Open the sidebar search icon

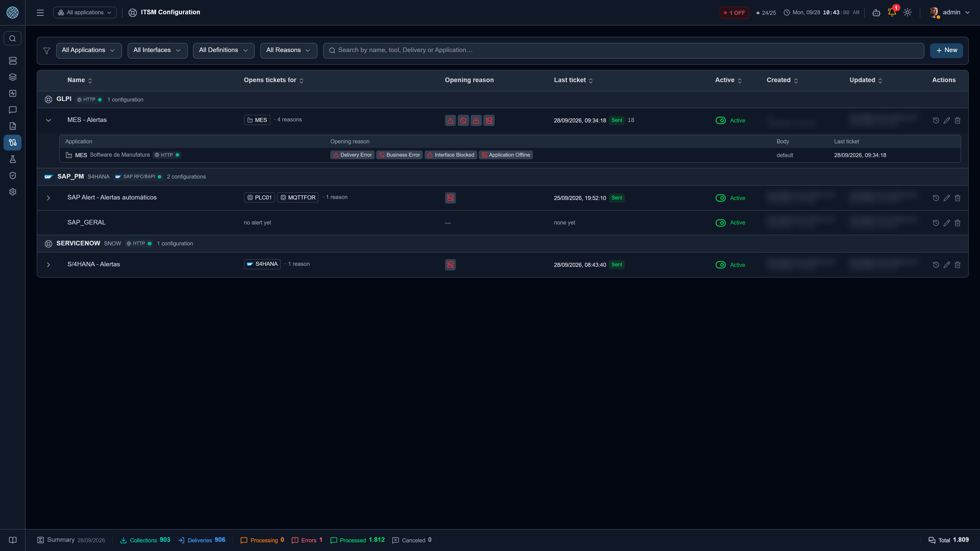click(13, 39)
